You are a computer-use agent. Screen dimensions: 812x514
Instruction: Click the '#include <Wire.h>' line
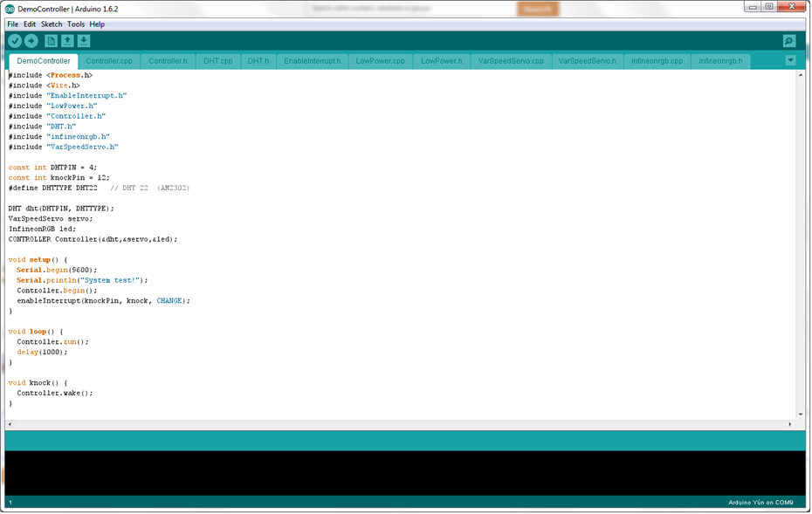pos(44,86)
